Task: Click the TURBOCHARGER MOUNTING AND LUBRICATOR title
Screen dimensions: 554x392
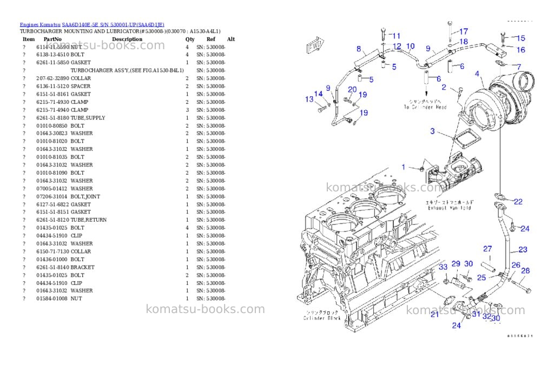Action: 120,31
